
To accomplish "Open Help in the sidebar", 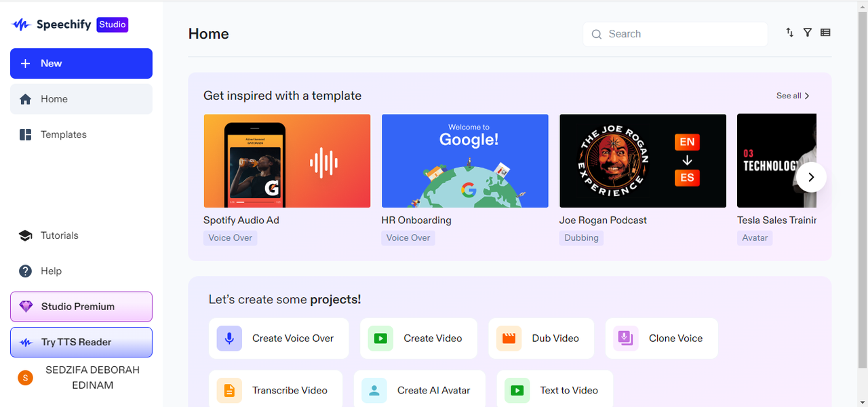I will click(x=81, y=271).
